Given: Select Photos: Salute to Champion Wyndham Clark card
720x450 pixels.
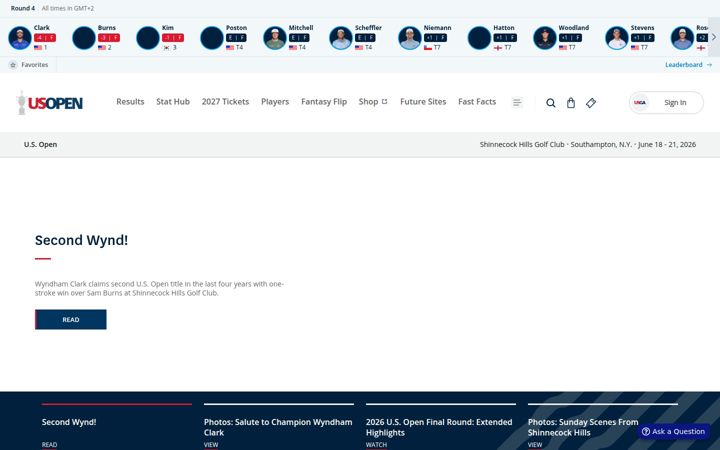Looking at the screenshot, I should [279, 426].
